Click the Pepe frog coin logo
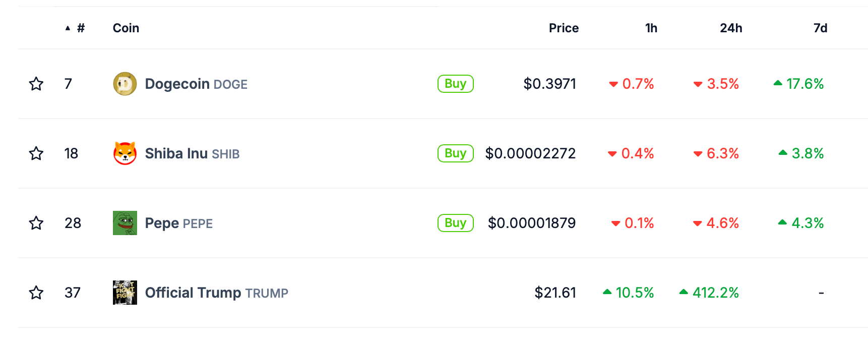 (x=125, y=222)
